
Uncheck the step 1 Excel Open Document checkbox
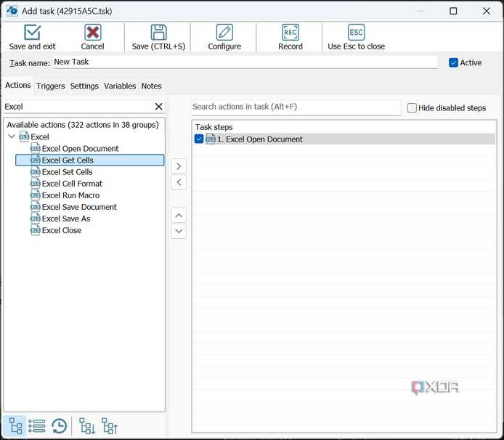point(199,139)
